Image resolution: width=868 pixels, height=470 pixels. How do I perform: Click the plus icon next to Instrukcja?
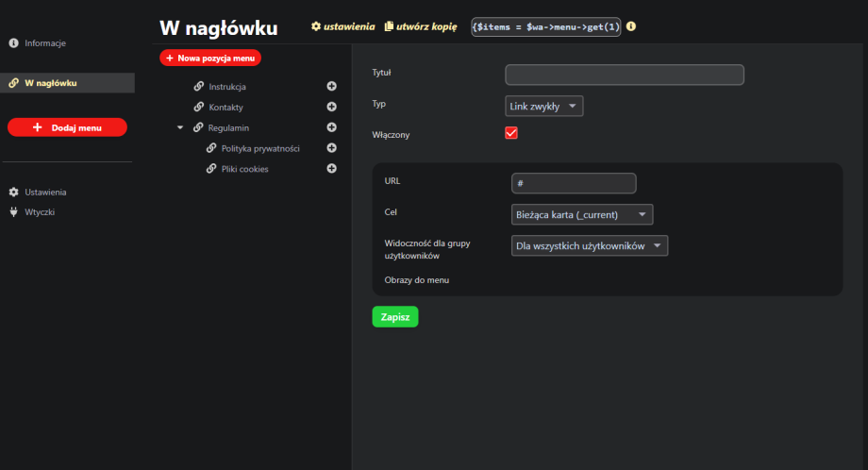(331, 86)
